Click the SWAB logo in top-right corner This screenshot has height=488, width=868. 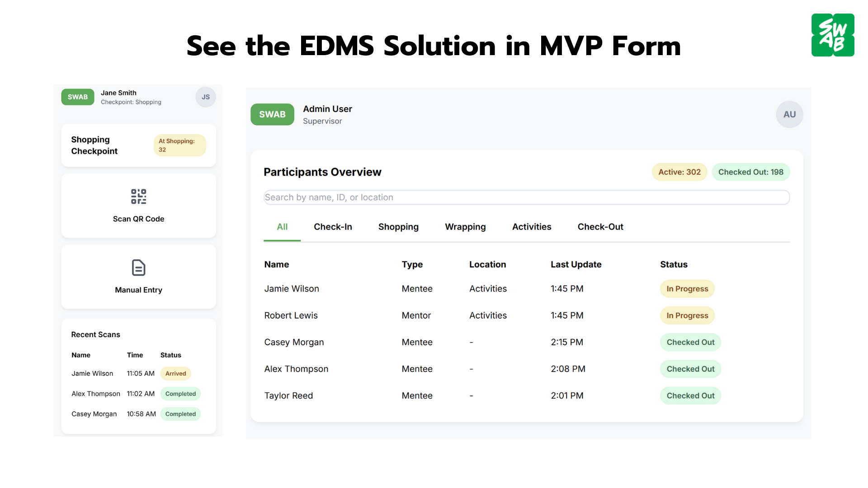tap(832, 35)
